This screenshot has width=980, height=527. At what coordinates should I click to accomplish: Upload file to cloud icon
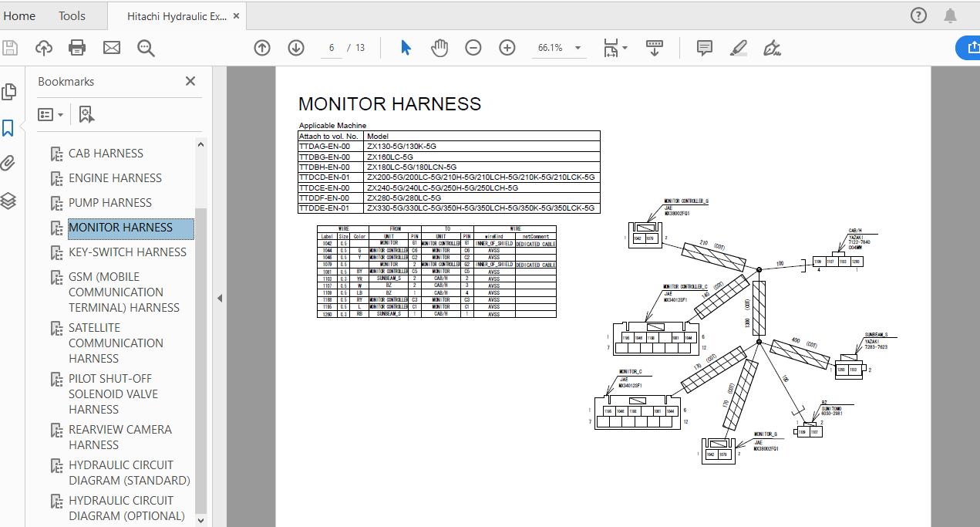pyautogui.click(x=44, y=48)
